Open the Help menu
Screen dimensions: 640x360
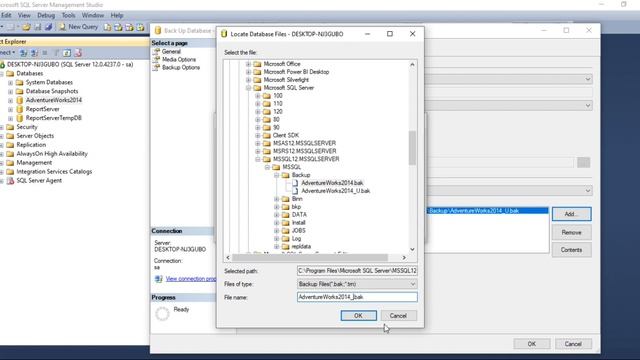pyautogui.click(x=117, y=16)
